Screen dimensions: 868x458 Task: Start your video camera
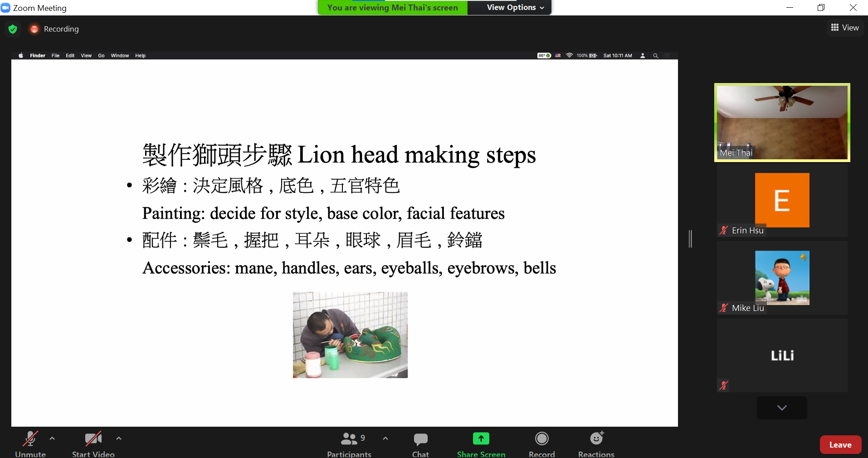(93, 438)
